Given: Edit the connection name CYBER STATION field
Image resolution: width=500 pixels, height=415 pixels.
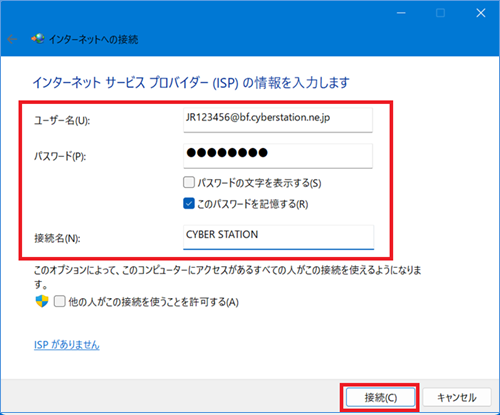Looking at the screenshot, I should point(278,237).
